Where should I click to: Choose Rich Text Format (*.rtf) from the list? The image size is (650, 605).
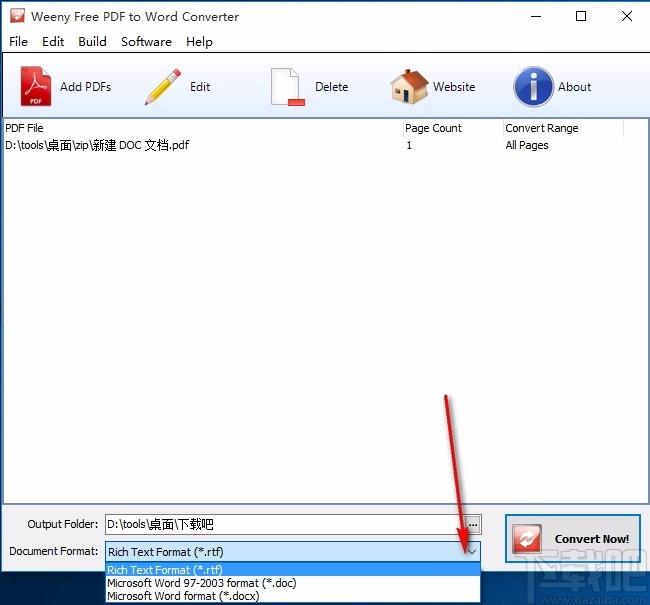[293, 570]
